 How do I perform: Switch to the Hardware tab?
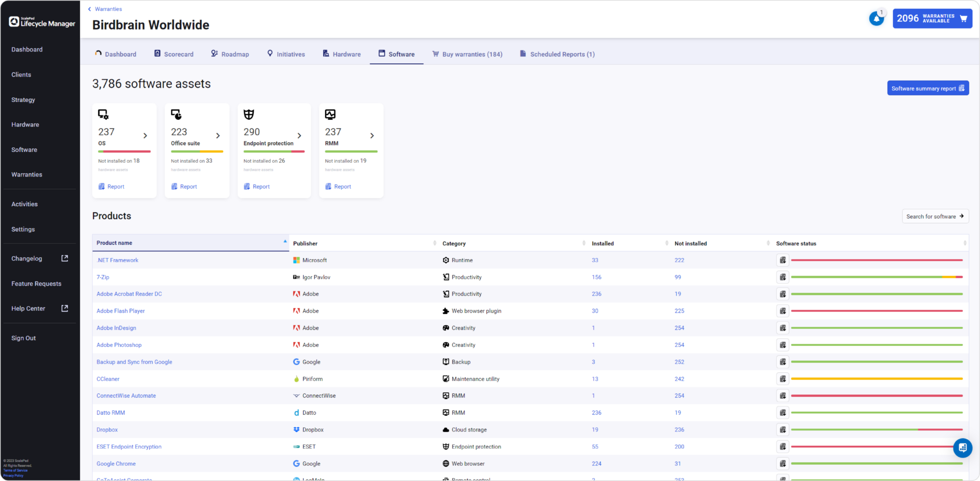click(x=341, y=54)
